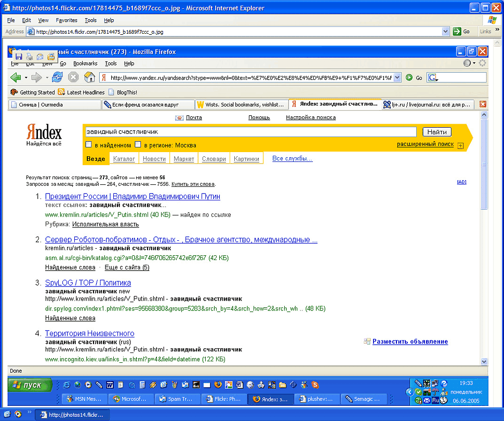504x421 pixels.
Task: Click 'пуск' Start button
Action: [x=30, y=385]
